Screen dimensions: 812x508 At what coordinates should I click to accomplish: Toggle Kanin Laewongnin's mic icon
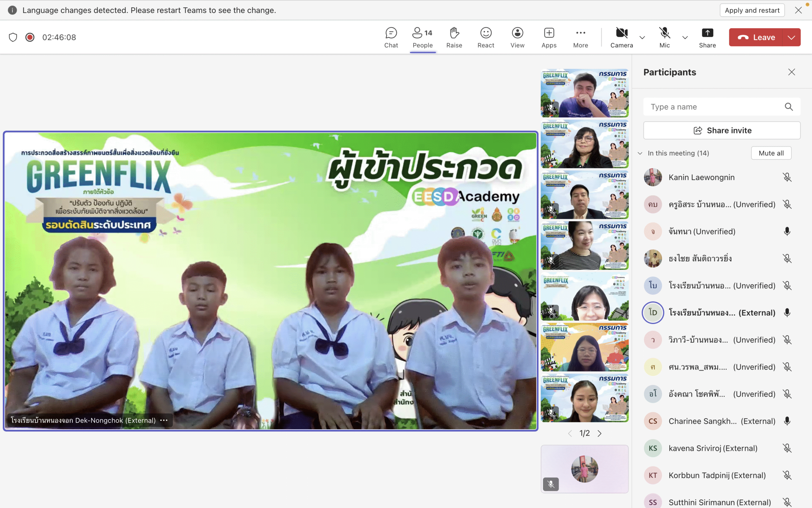pos(787,177)
